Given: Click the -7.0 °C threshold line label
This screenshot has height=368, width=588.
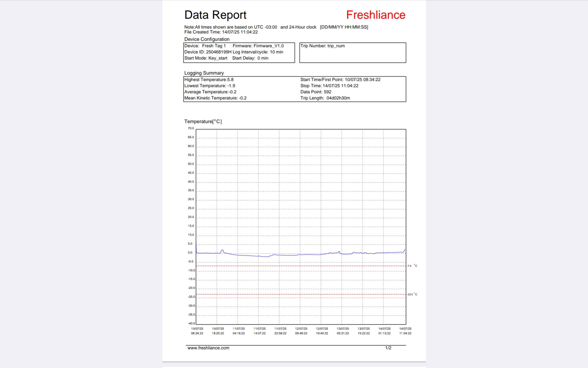Looking at the screenshot, I should point(412,266).
